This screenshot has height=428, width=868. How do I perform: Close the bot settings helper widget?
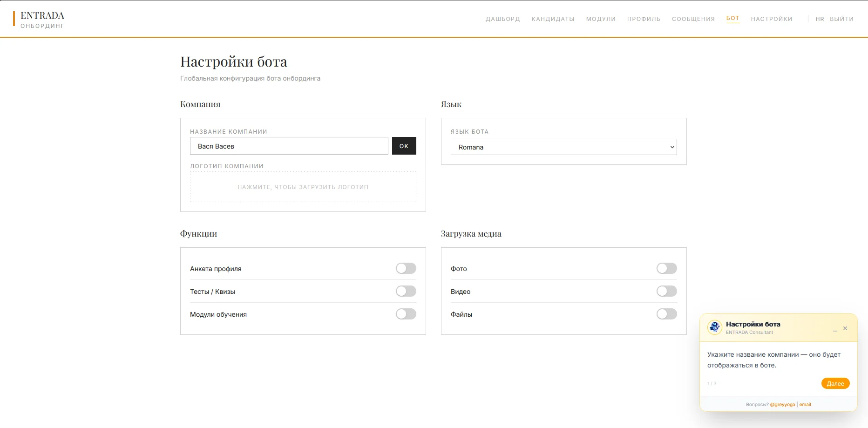pos(845,328)
